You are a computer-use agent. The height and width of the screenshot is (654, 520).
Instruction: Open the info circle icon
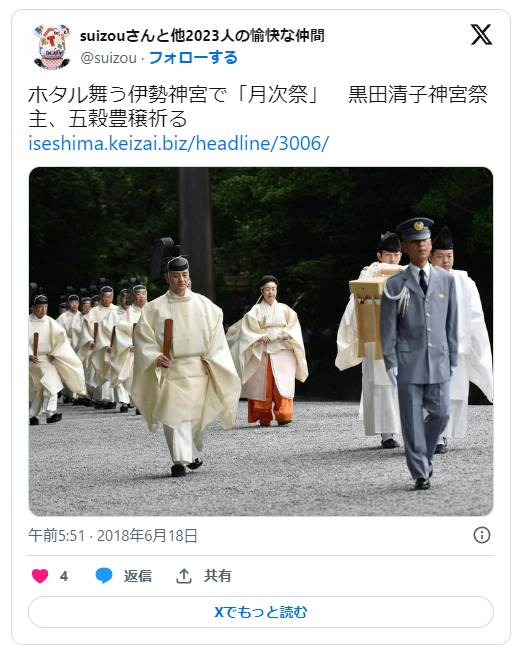[482, 535]
